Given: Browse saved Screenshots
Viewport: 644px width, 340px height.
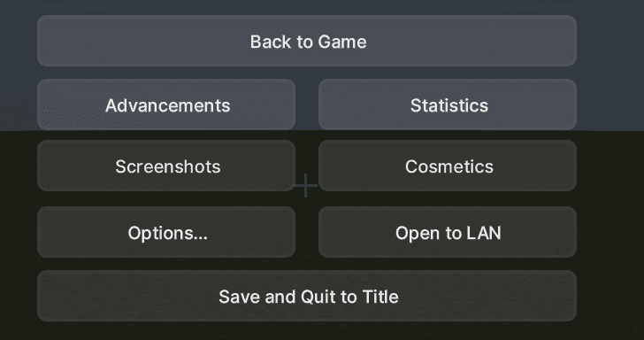Looking at the screenshot, I should pos(166,166).
